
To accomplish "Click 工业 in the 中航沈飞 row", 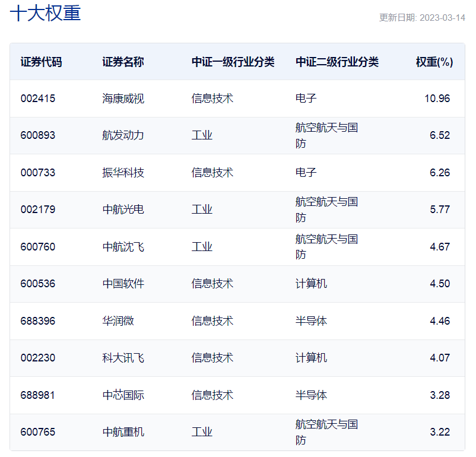I will [202, 246].
